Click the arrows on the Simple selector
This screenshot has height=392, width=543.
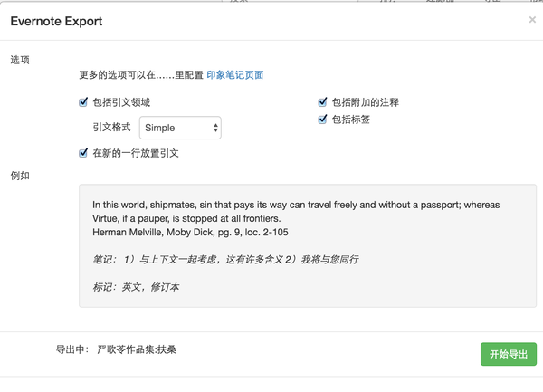click(215, 128)
